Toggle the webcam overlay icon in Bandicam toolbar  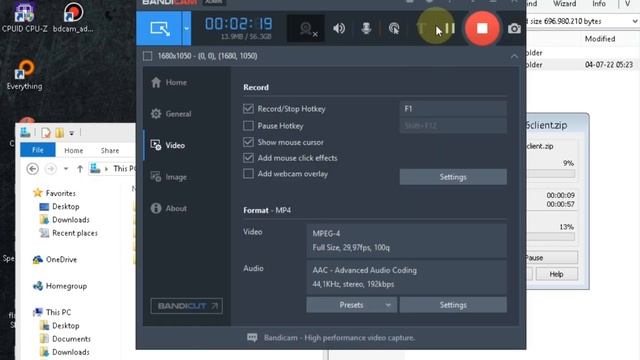pos(307,29)
